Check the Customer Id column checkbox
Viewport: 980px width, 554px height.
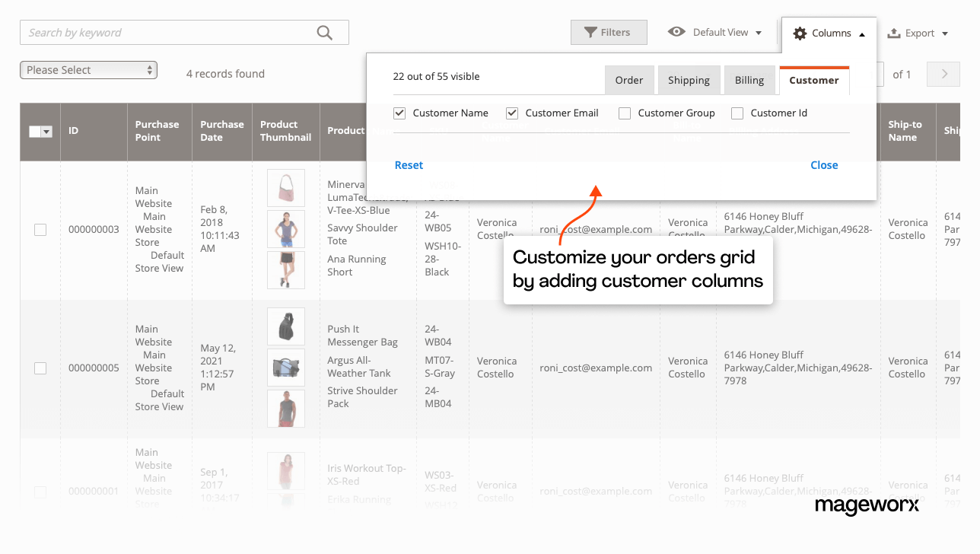click(737, 113)
